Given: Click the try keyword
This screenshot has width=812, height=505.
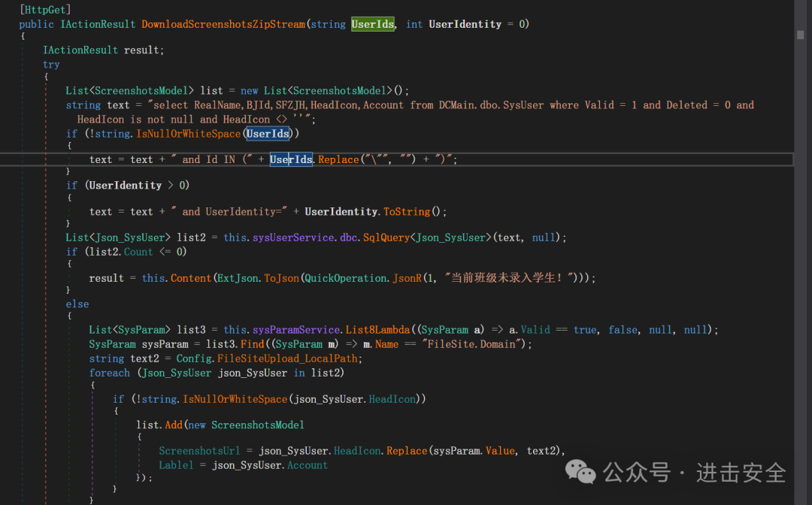Looking at the screenshot, I should tap(51, 65).
